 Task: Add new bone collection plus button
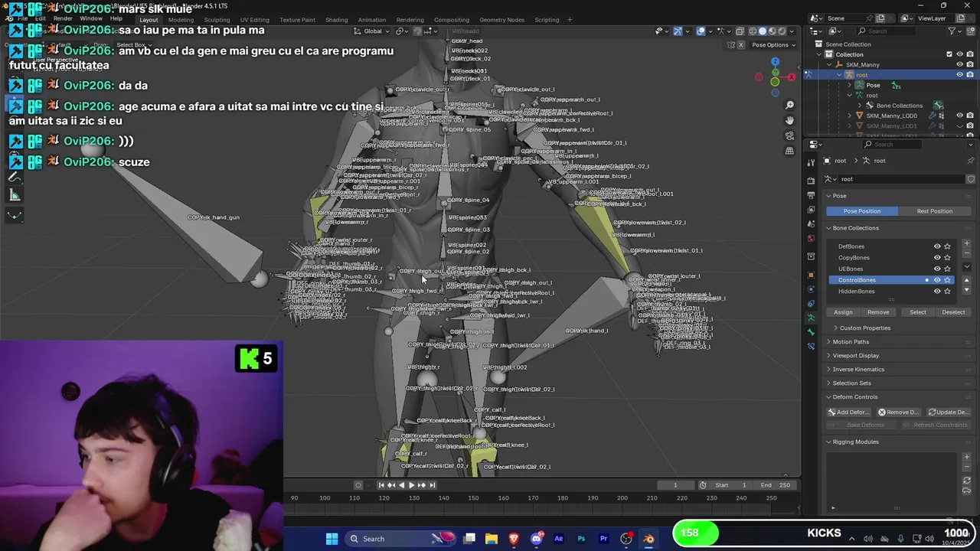966,243
